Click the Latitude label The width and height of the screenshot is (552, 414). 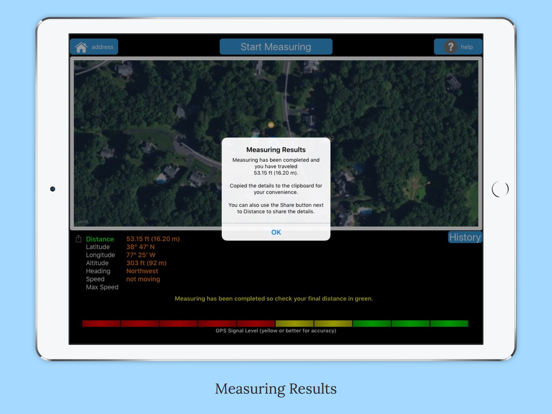pyautogui.click(x=98, y=247)
